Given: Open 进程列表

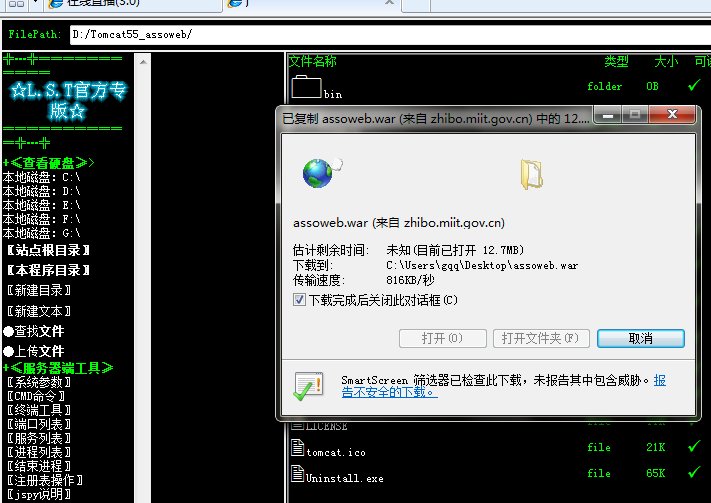Looking at the screenshot, I should point(39,453).
